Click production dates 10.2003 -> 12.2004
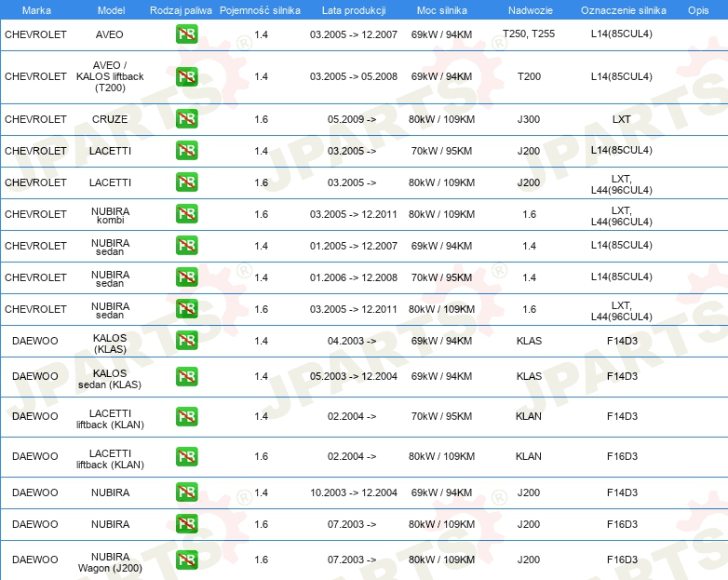Viewport: 728px width, 580px height. click(354, 492)
